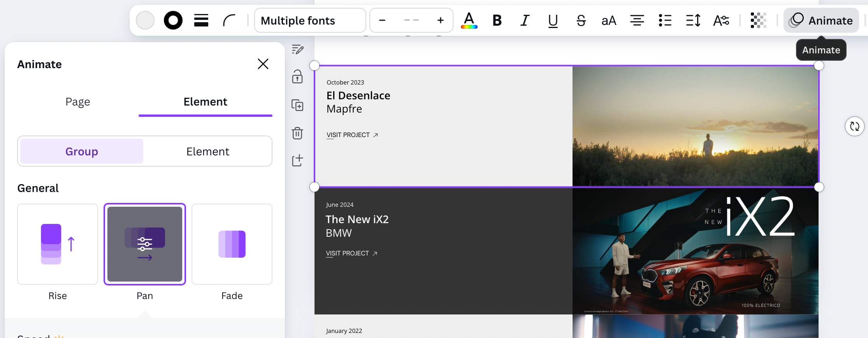Toggle underline formatting
The width and height of the screenshot is (868, 338).
point(553,20)
